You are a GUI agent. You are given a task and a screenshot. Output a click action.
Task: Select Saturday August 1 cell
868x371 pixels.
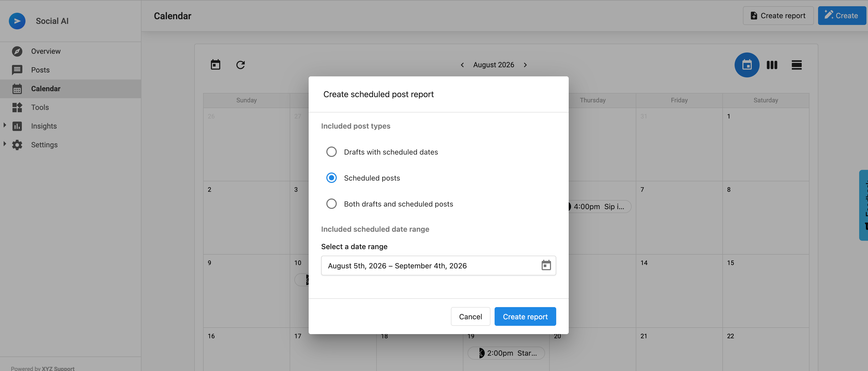(x=766, y=144)
